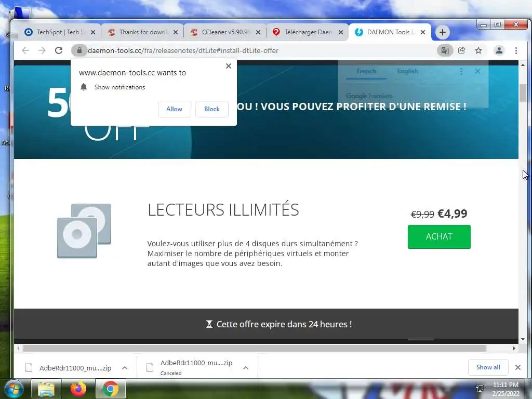The height and width of the screenshot is (399, 532).
Task: Click the vertical scrollbar thumb
Action: point(523,92)
